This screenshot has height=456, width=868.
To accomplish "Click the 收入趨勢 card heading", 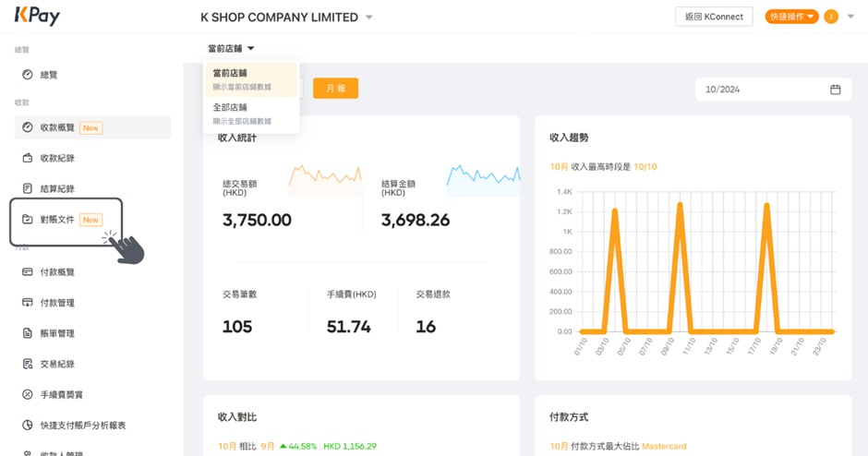I will click(569, 138).
